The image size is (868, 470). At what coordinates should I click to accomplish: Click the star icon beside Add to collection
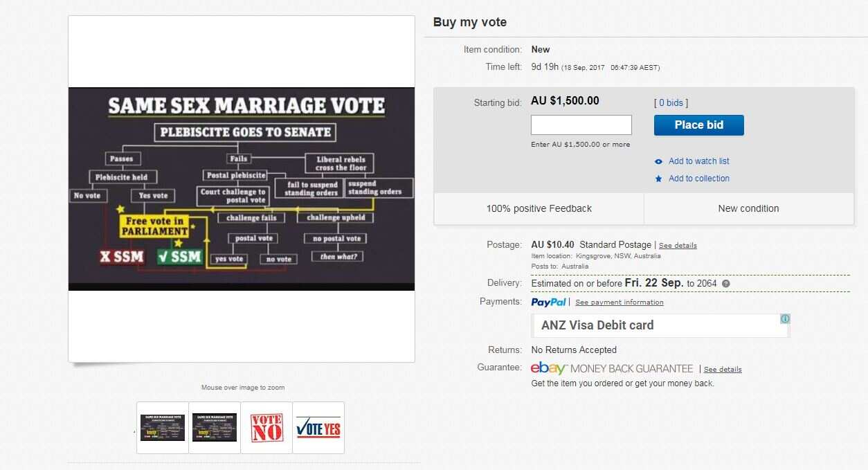[658, 178]
